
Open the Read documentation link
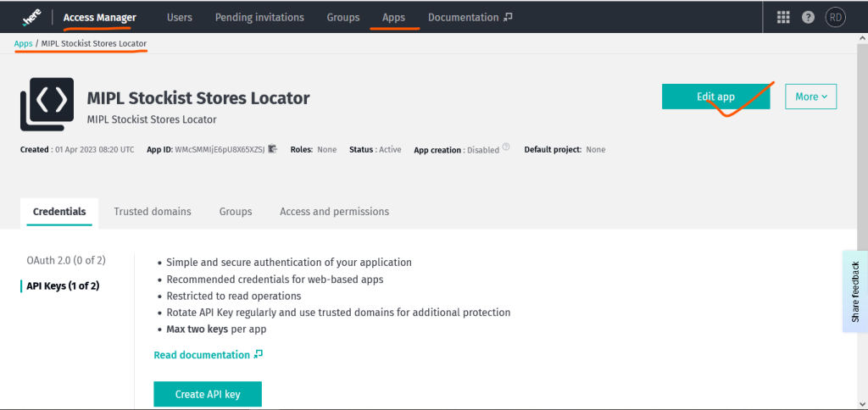click(x=209, y=355)
